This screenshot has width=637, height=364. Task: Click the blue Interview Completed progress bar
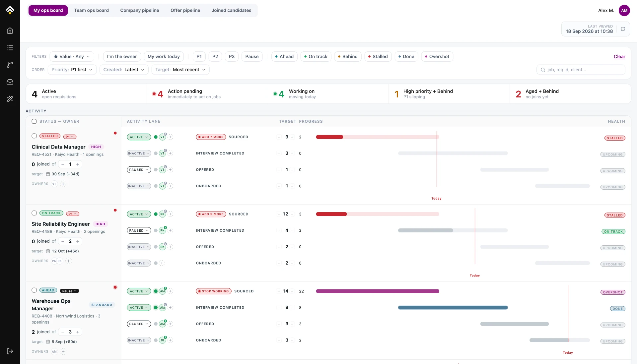453,308
